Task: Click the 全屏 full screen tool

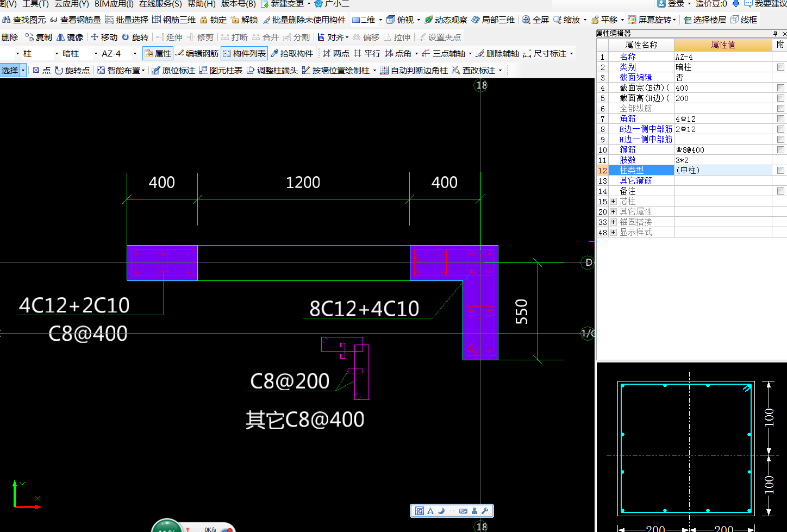Action: click(x=535, y=20)
